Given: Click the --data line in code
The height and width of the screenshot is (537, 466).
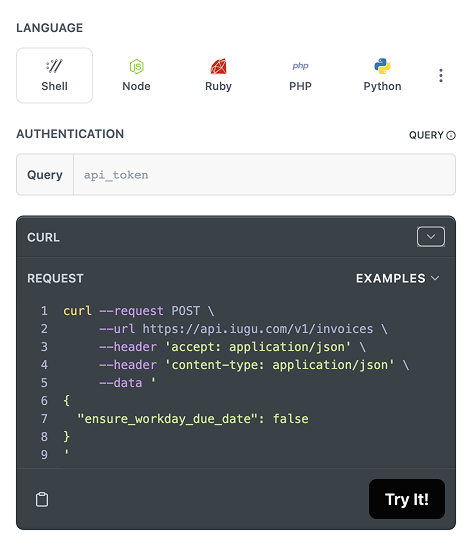Looking at the screenshot, I should pyautogui.click(x=127, y=383).
